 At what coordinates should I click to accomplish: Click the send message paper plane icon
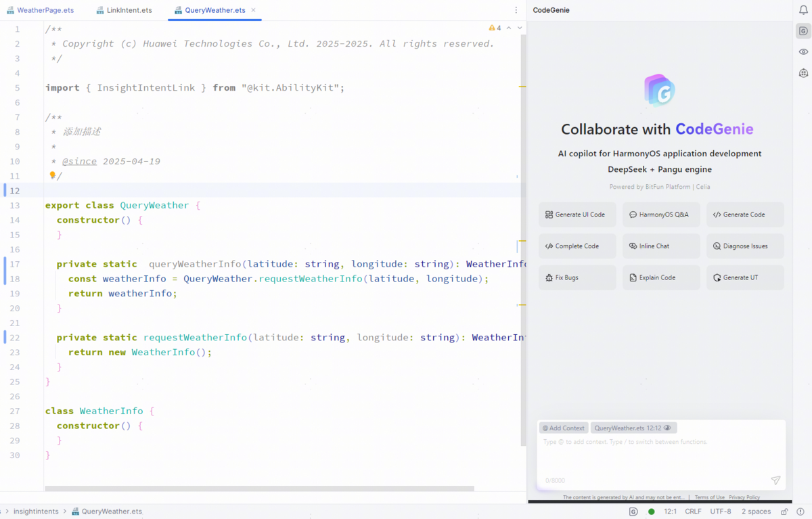coord(775,480)
